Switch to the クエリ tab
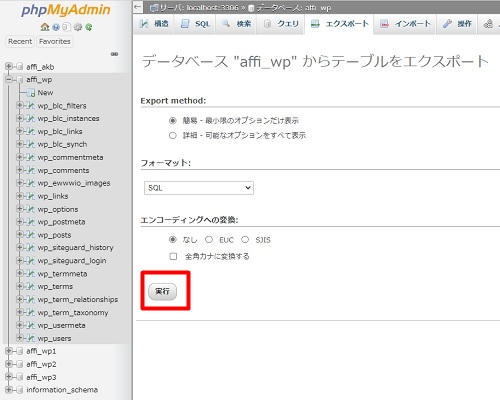 point(281,24)
